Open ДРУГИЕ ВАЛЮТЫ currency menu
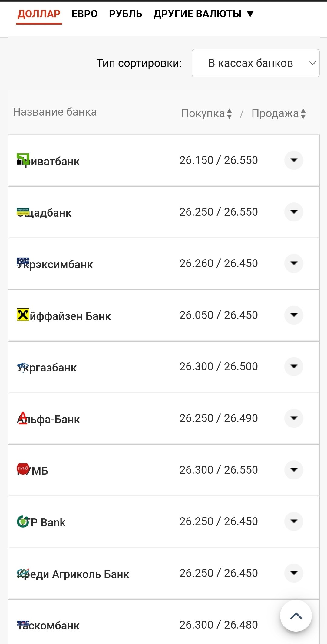This screenshot has width=327, height=644. 203,14
